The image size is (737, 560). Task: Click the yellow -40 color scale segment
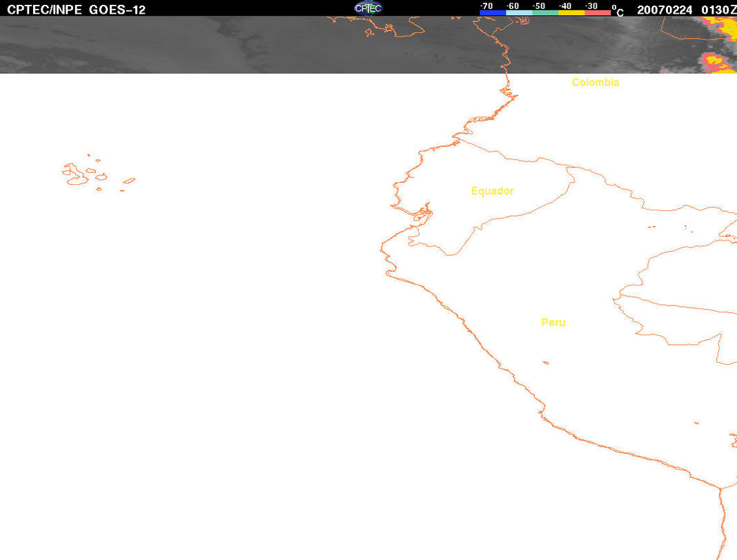(571, 12)
